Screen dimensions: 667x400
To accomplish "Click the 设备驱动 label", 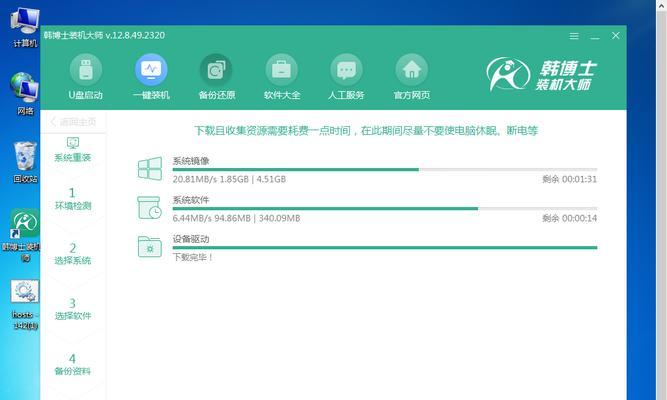I will 191,239.
